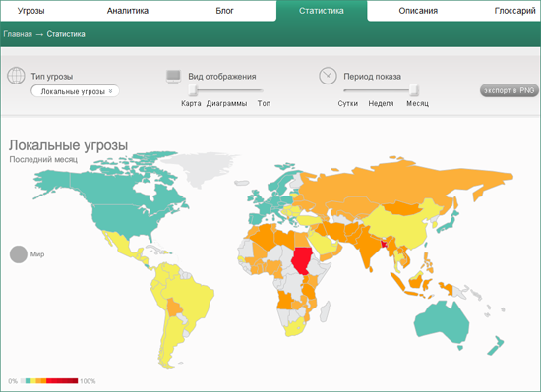The height and width of the screenshot is (392, 541).
Task: Click the teal Australia region on map
Action: (442, 321)
